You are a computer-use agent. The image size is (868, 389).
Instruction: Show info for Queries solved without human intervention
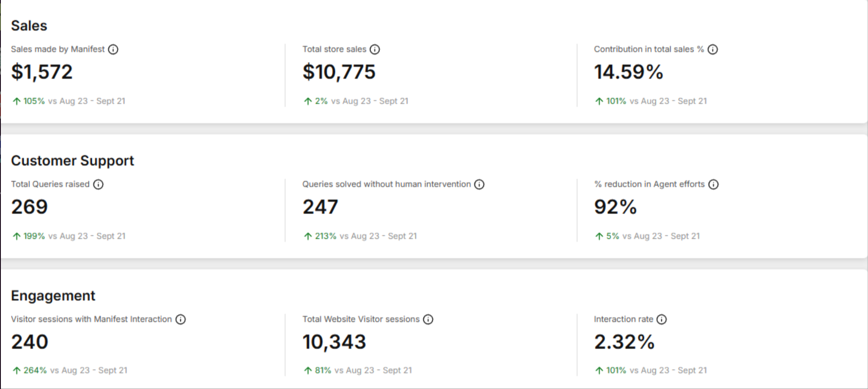(479, 184)
